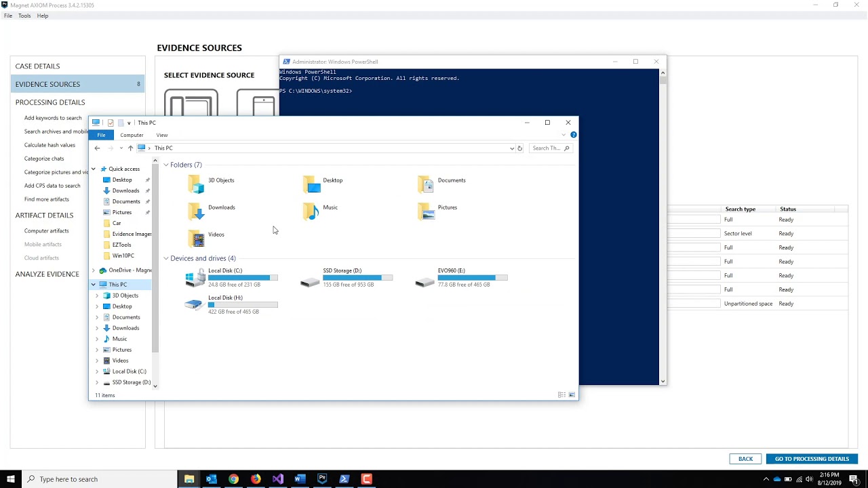
Task: Open AXIOM File menu
Action: [8, 16]
